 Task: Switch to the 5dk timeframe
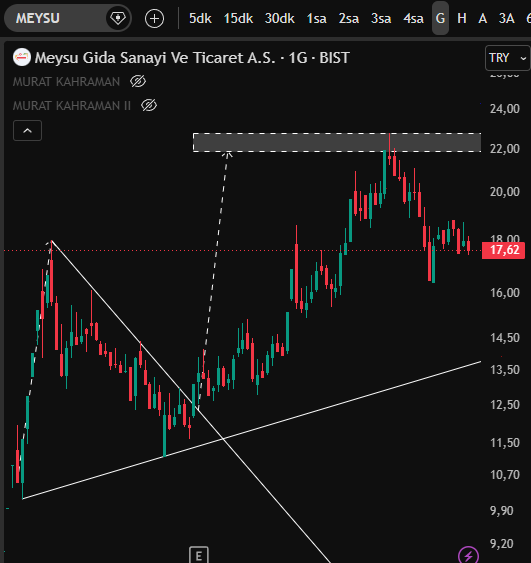200,18
